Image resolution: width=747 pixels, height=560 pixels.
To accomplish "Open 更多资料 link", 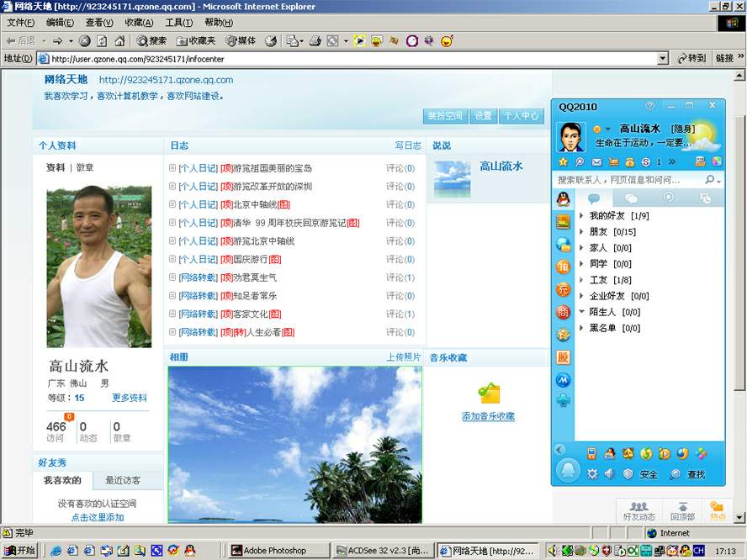I will pyautogui.click(x=130, y=398).
